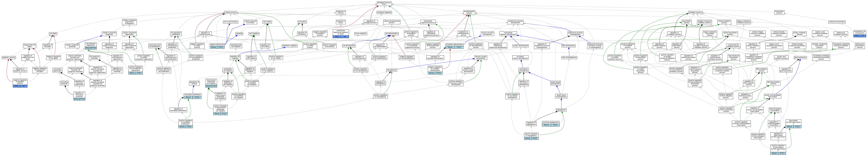
Task: Click the 'cell development' node
Action: pyautogui.click(x=349, y=46)
